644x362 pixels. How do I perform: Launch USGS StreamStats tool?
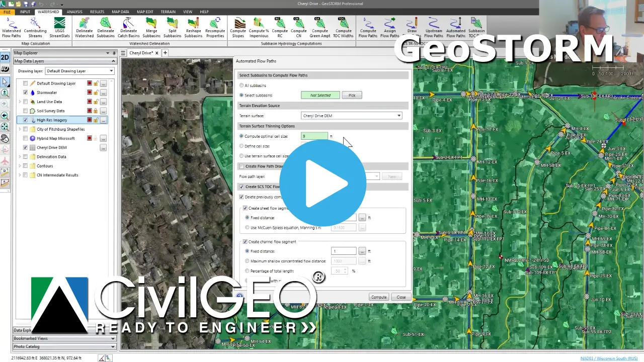pos(59,27)
